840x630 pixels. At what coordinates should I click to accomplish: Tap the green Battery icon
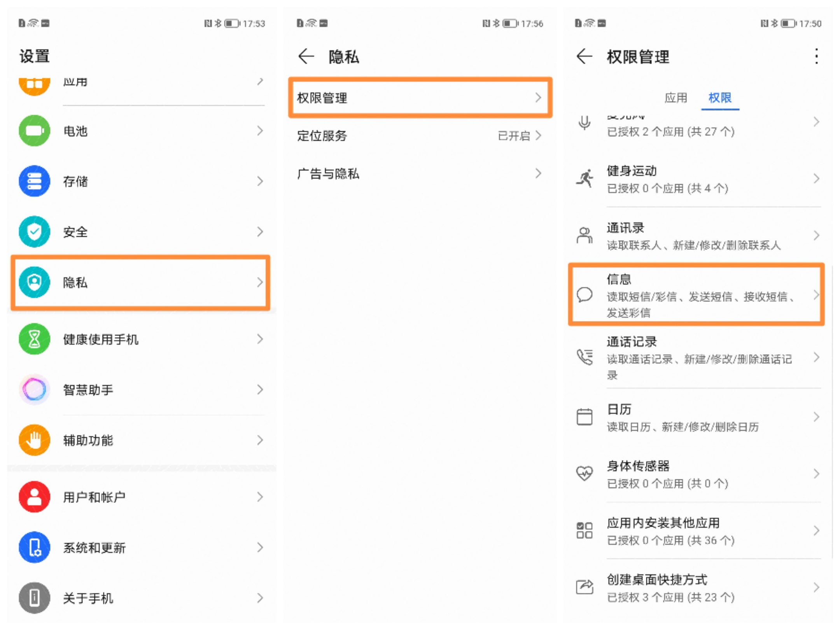(34, 131)
